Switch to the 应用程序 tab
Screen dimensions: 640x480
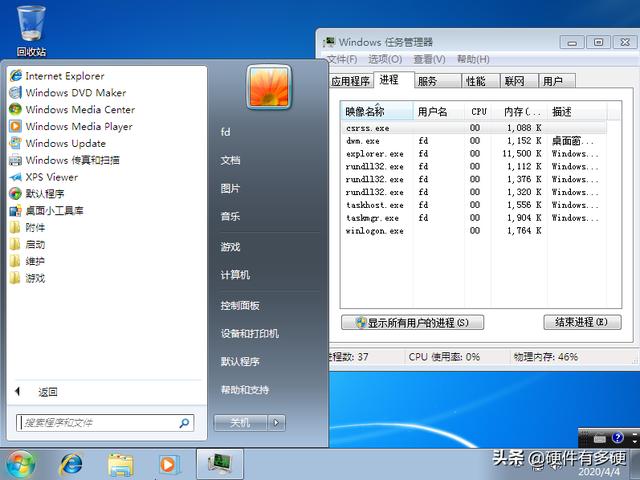point(351,81)
